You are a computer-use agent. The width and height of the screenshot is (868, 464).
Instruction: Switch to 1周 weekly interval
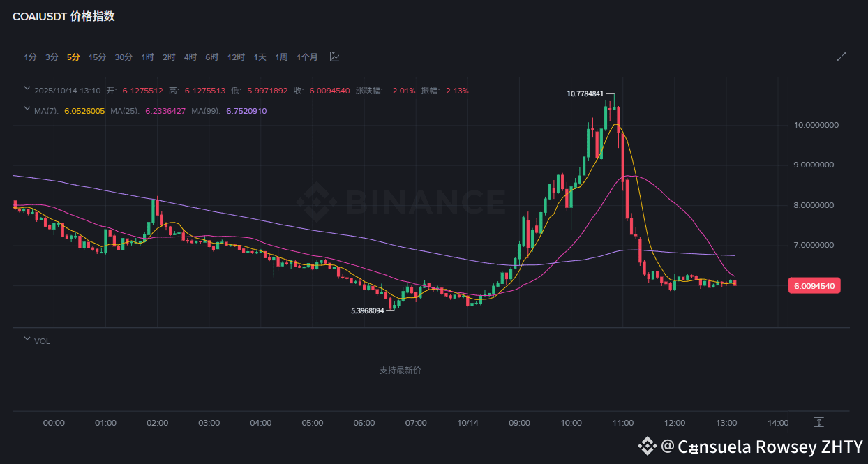(281, 57)
